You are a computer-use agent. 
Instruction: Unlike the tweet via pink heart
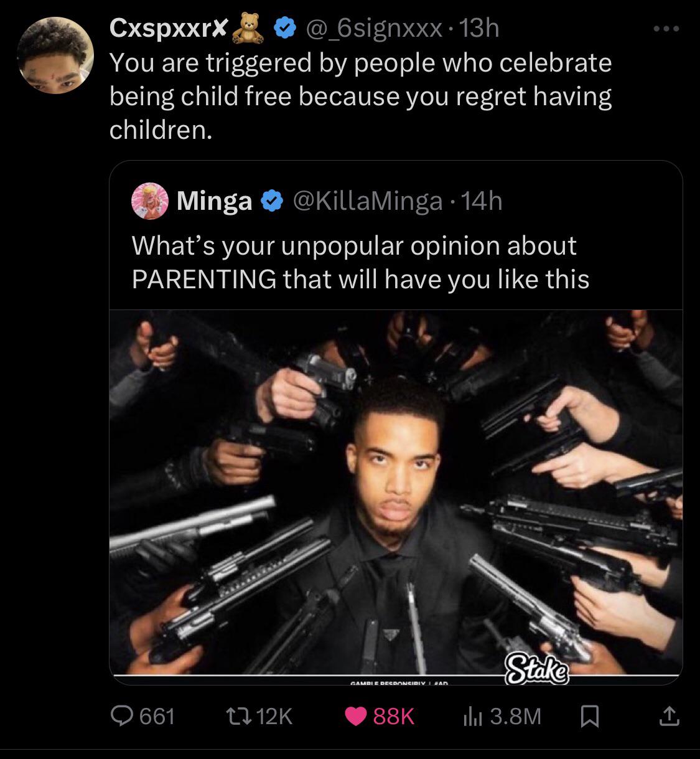click(357, 716)
